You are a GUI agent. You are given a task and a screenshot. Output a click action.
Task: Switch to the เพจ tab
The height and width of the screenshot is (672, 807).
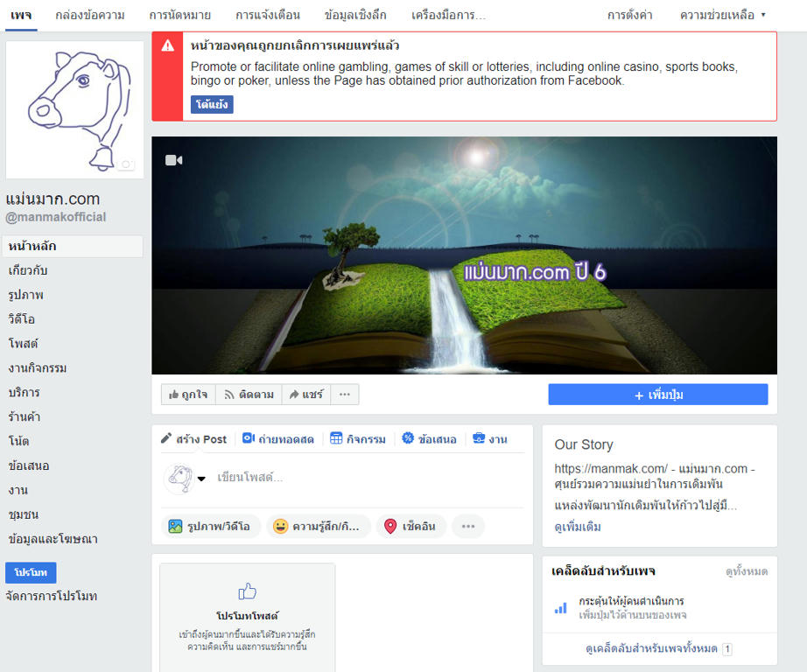[21, 16]
